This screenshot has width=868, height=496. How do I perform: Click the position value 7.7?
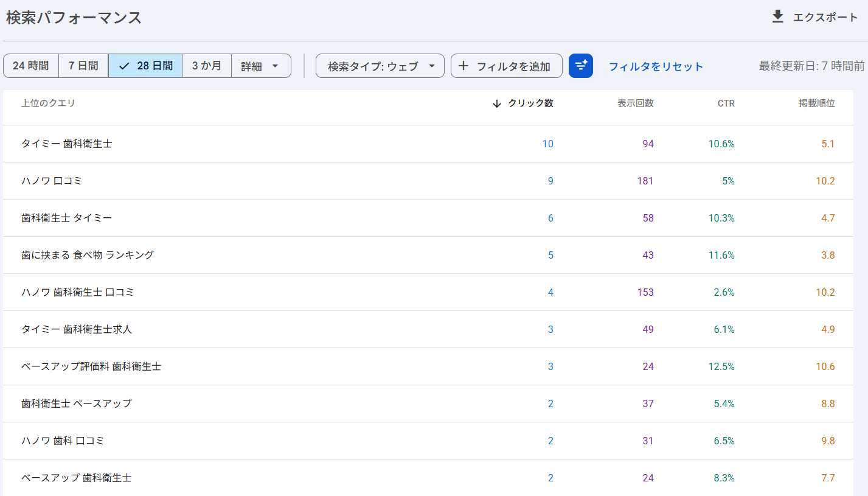point(828,478)
